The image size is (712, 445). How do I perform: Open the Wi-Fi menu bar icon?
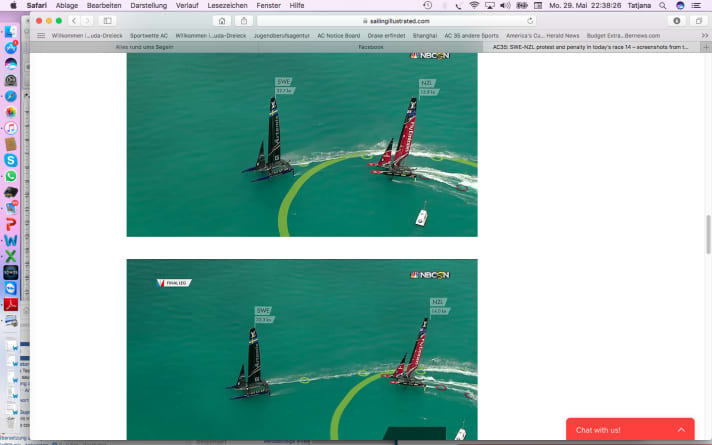[474, 5]
